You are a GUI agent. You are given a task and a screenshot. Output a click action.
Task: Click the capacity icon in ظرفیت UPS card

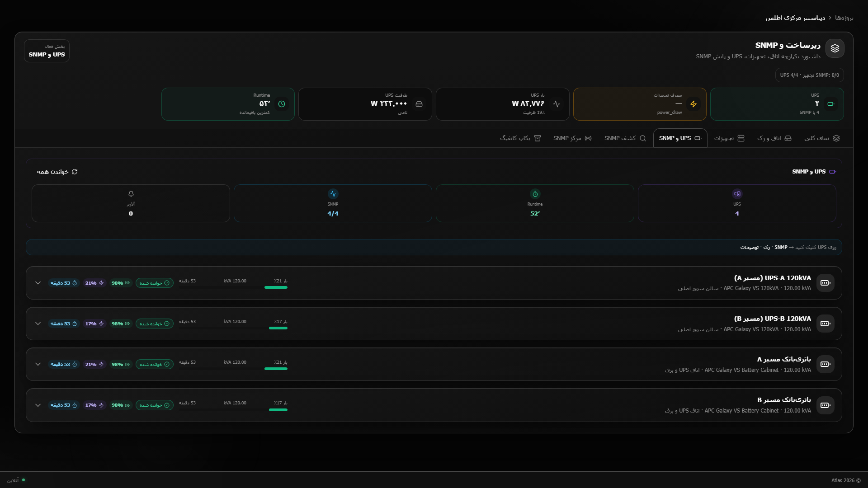pos(419,104)
